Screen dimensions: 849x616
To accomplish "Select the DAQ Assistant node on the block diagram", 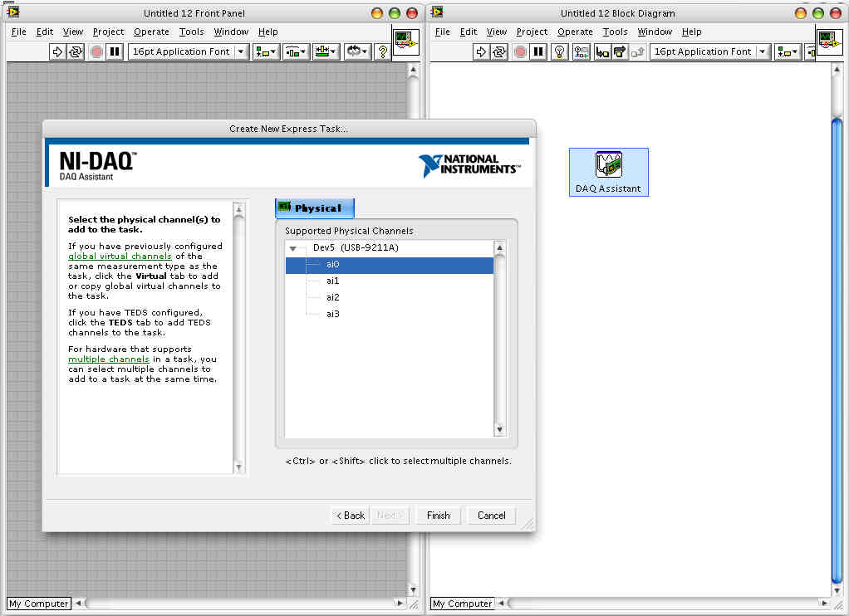I will pyautogui.click(x=609, y=172).
